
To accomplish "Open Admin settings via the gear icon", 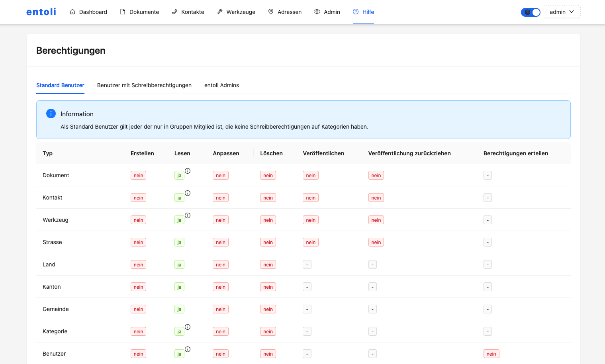I will click(x=317, y=12).
